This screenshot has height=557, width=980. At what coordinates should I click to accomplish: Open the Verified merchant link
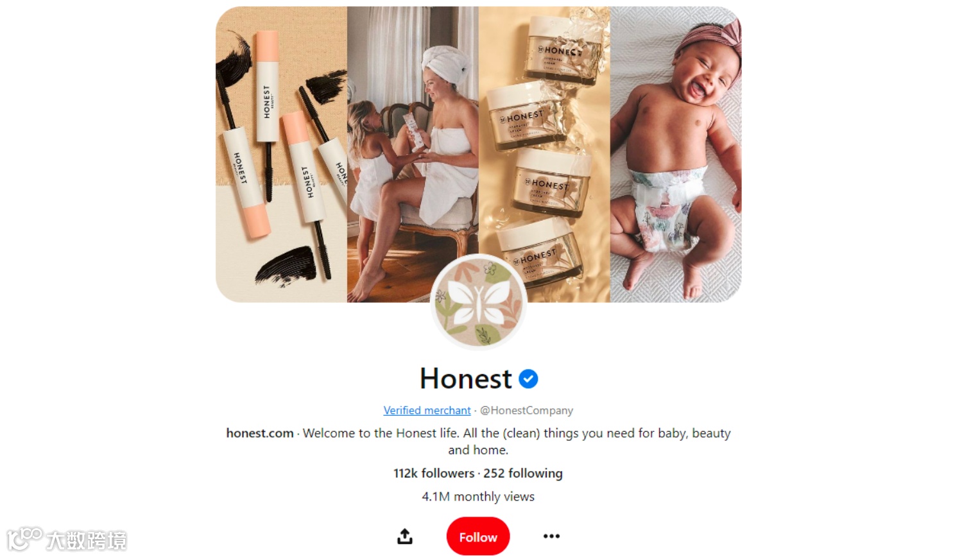tap(427, 410)
